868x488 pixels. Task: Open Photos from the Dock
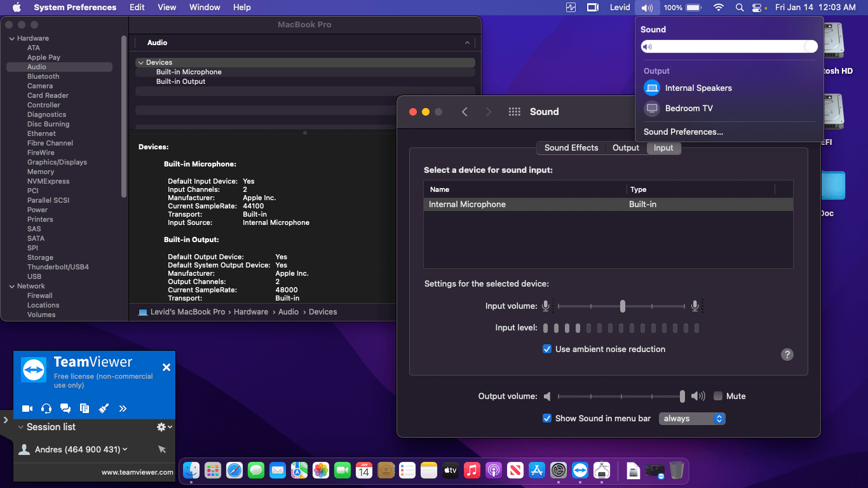321,470
